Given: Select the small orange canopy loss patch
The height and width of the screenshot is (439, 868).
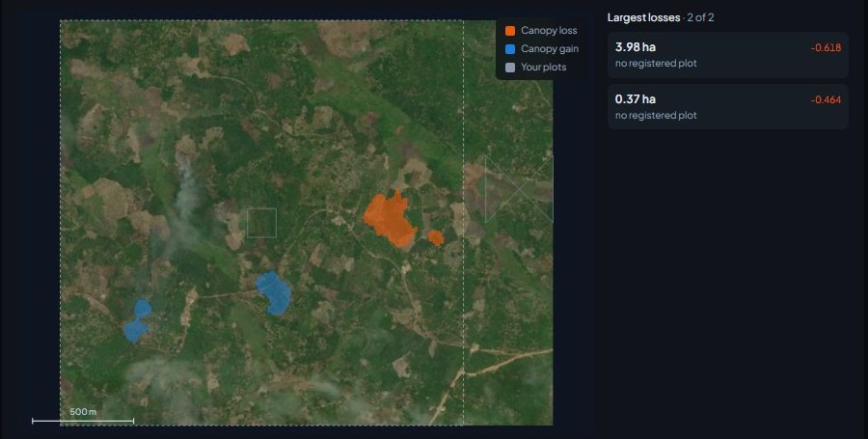Looking at the screenshot, I should pos(436,238).
